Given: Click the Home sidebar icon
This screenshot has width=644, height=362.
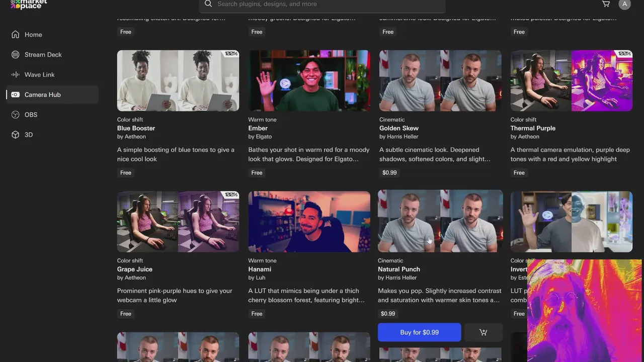Looking at the screenshot, I should point(15,35).
